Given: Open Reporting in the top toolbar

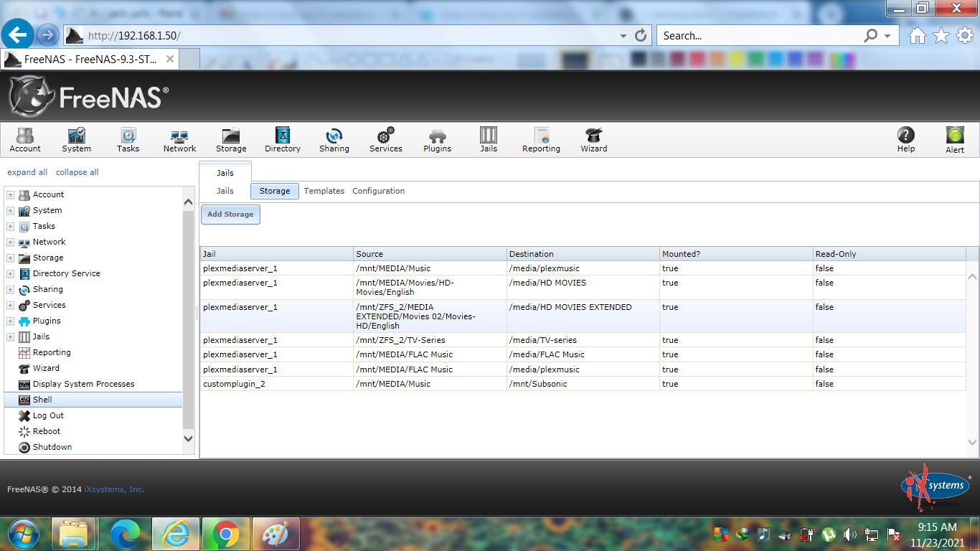Looking at the screenshot, I should point(541,140).
